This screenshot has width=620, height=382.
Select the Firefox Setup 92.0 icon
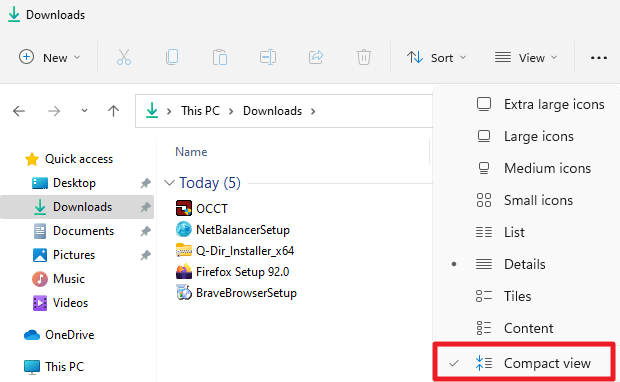coord(184,271)
